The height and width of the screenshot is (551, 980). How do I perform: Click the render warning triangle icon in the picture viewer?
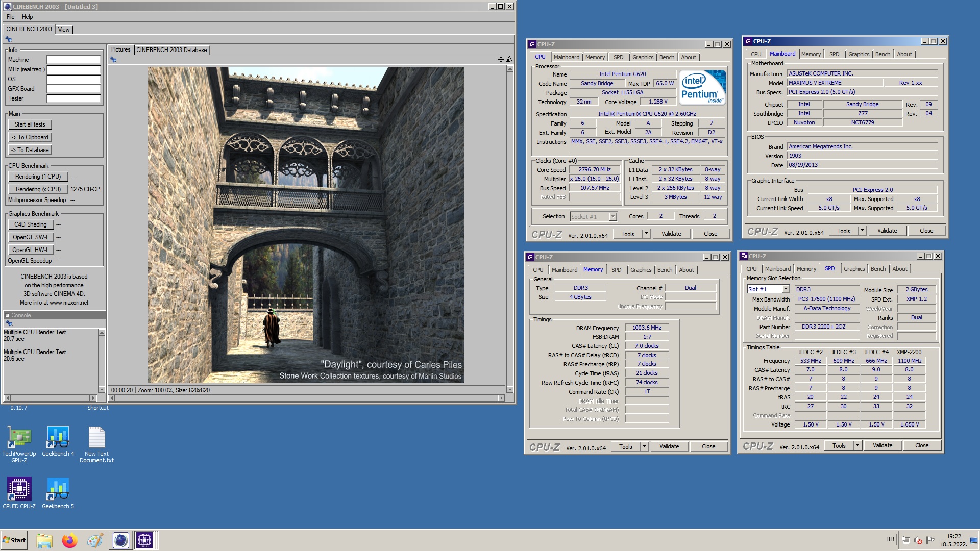coord(509,60)
